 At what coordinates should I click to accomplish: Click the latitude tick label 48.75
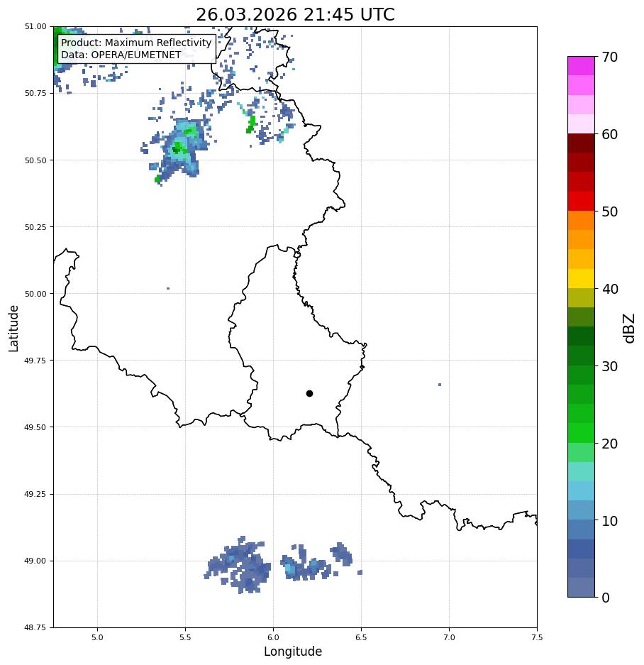[35, 627]
